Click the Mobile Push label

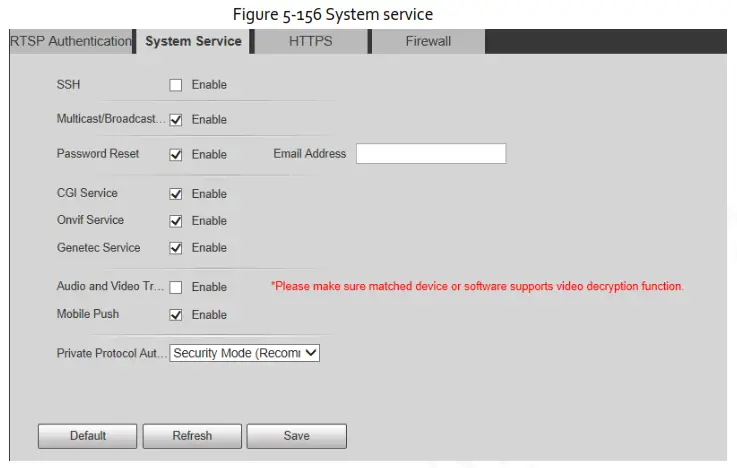click(x=88, y=314)
